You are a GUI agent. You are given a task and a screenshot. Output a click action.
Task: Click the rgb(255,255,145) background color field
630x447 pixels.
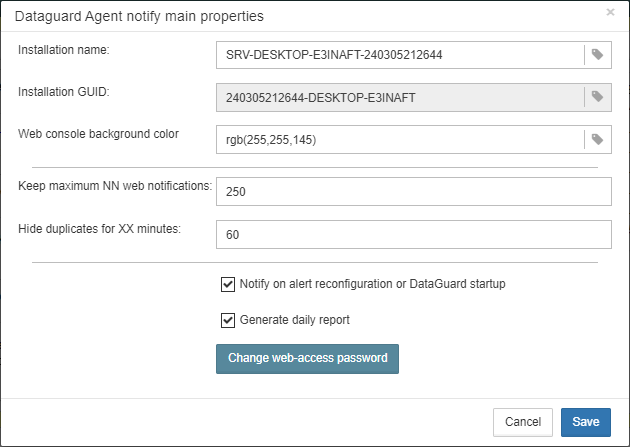[400, 139]
